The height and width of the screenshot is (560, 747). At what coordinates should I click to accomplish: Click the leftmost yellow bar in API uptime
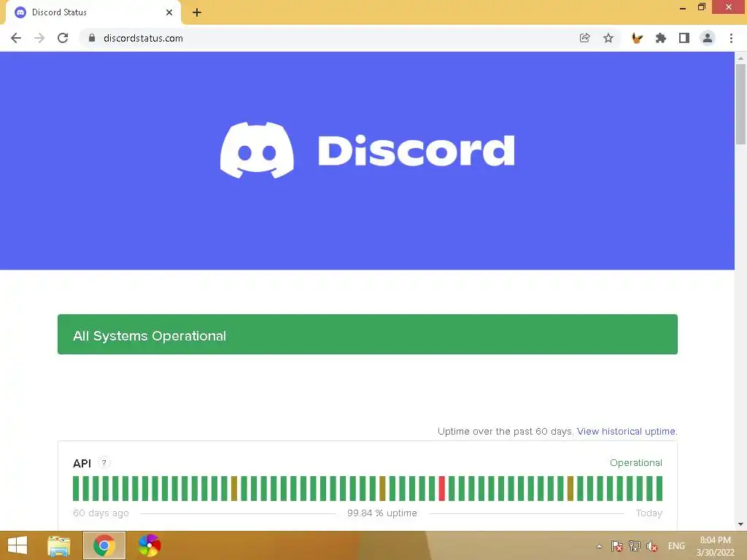[x=234, y=489]
